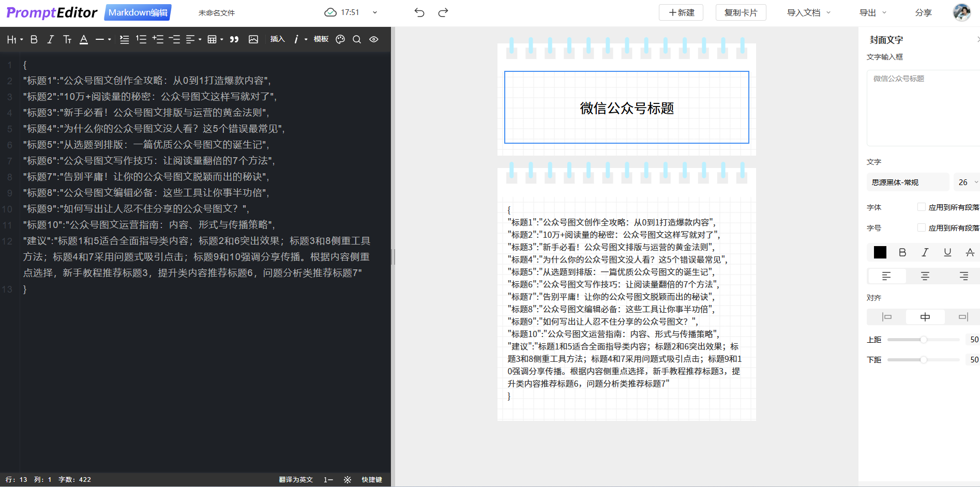This screenshot has width=980, height=487.
Task: Open the 导入文档 dropdown menu
Action: click(x=809, y=12)
